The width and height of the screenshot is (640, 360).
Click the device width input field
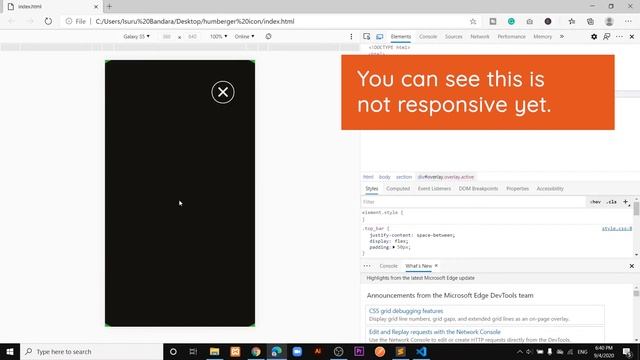(167, 36)
